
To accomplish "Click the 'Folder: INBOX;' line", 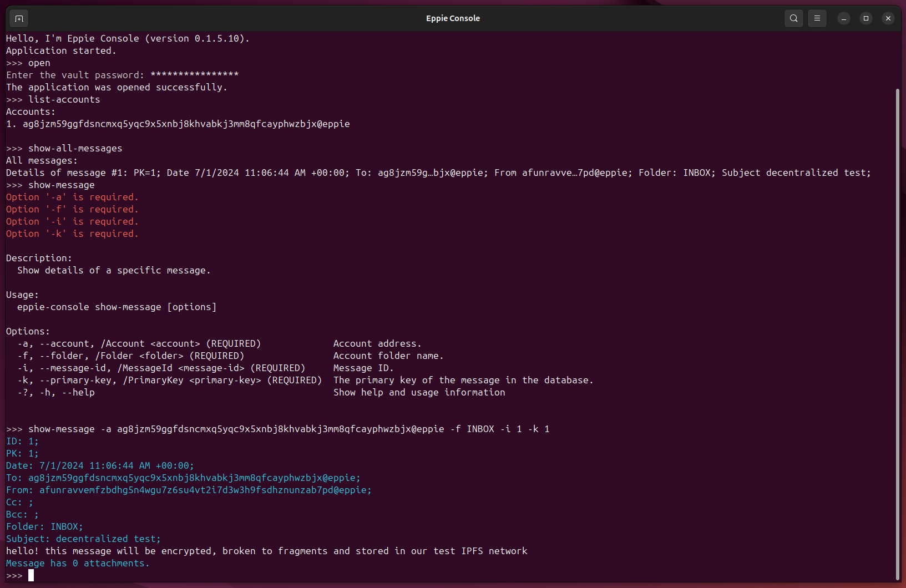I will (x=44, y=526).
